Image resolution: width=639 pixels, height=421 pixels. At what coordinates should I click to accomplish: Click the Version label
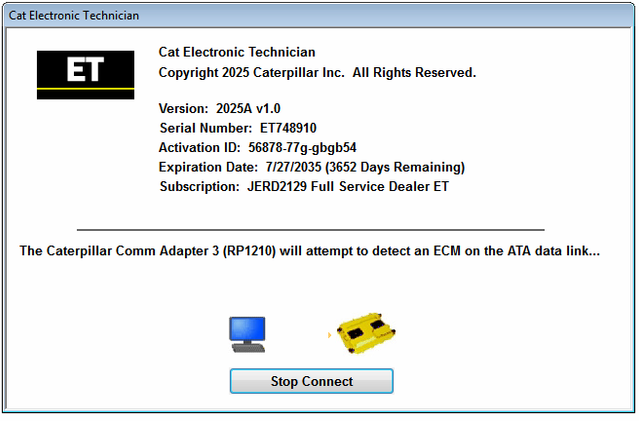pos(184,108)
